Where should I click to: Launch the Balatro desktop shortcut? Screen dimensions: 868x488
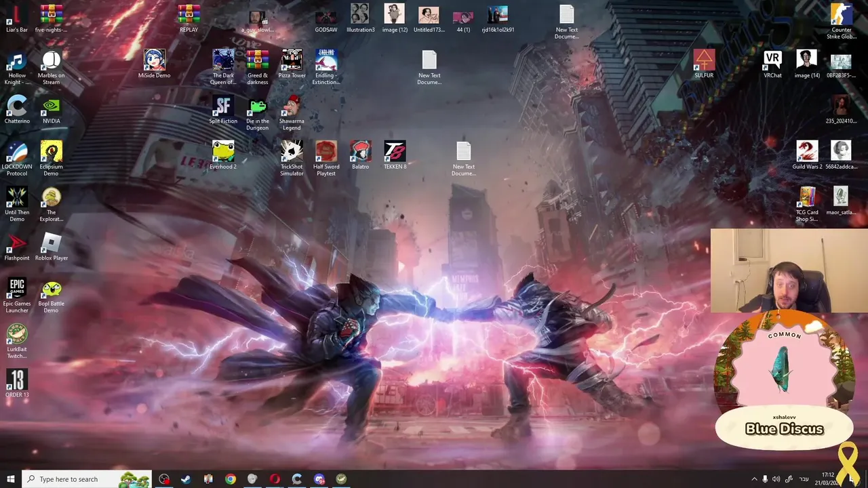tap(360, 156)
